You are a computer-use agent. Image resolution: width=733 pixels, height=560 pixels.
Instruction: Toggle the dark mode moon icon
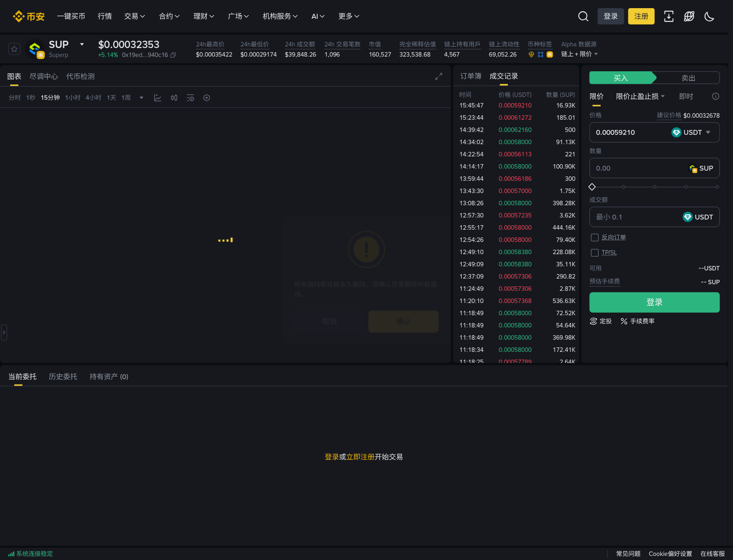point(709,16)
